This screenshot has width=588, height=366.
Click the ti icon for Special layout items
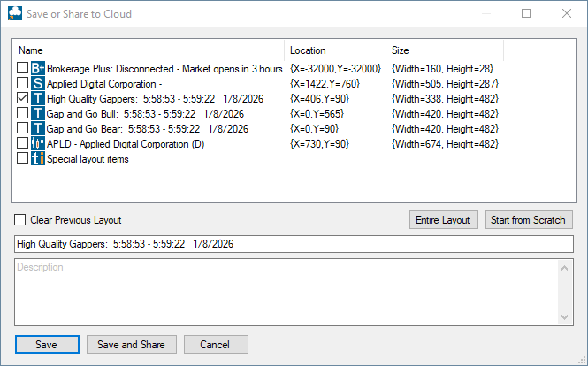38,158
